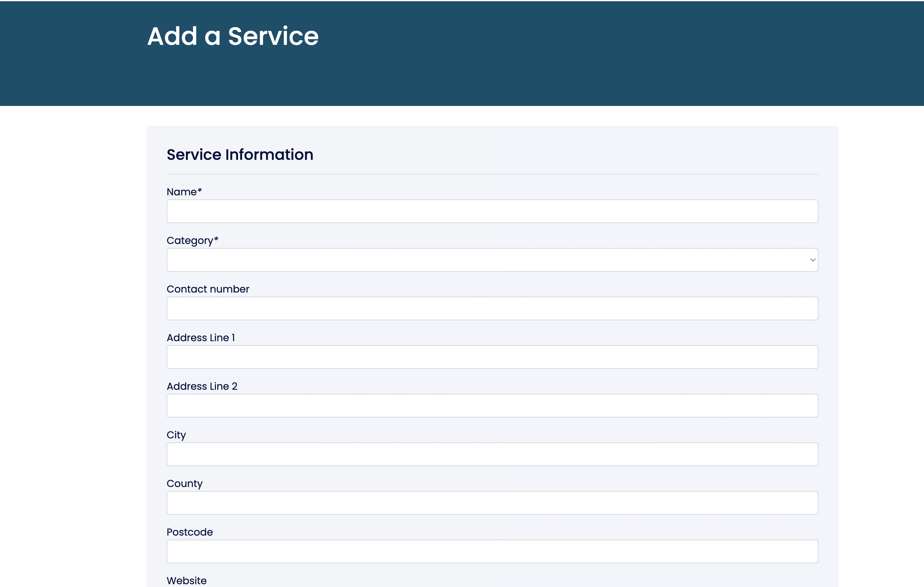Viewport: 924px width, 587px height.
Task: Click the Postcode label
Action: [189, 532]
